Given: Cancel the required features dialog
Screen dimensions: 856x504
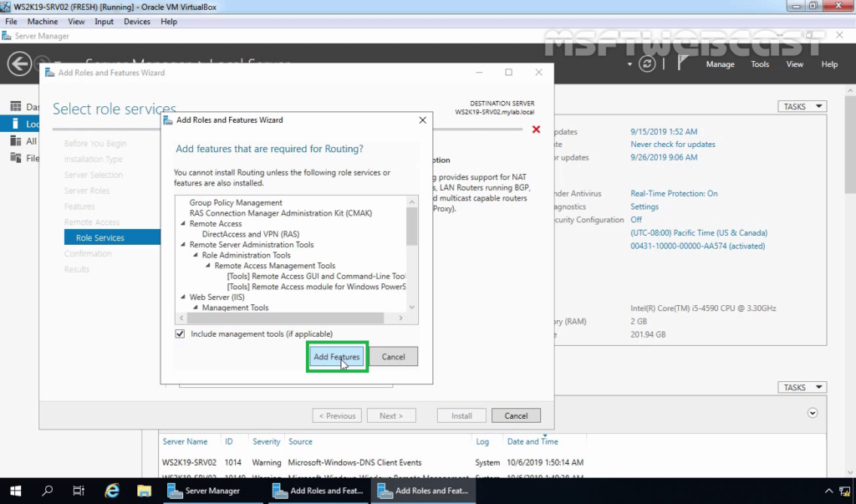Looking at the screenshot, I should pos(393,357).
